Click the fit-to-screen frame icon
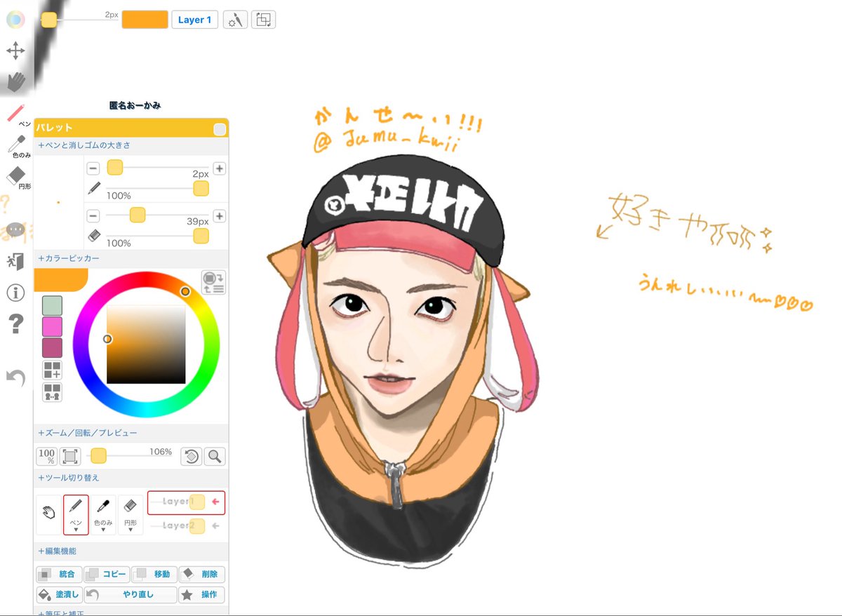The width and height of the screenshot is (842, 616). (x=70, y=456)
